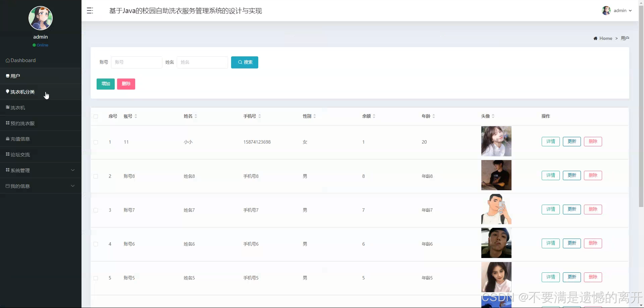Open 详情 for 账号5
The width and height of the screenshot is (644, 308).
[x=551, y=277]
